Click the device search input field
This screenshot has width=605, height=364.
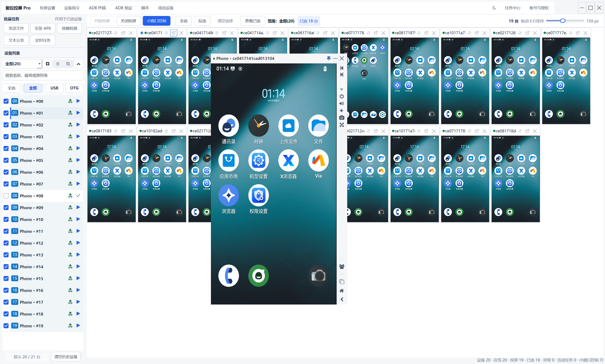pyautogui.click(x=43, y=75)
